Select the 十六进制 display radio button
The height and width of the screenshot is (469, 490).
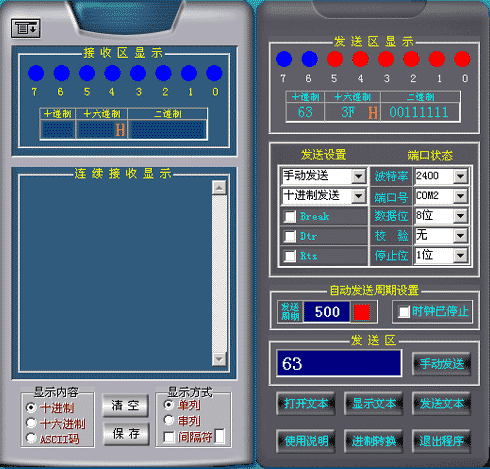click(x=31, y=423)
